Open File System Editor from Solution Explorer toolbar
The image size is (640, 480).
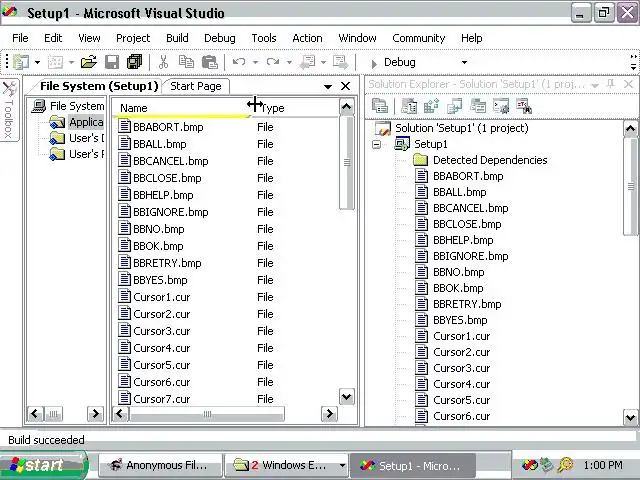[409, 107]
